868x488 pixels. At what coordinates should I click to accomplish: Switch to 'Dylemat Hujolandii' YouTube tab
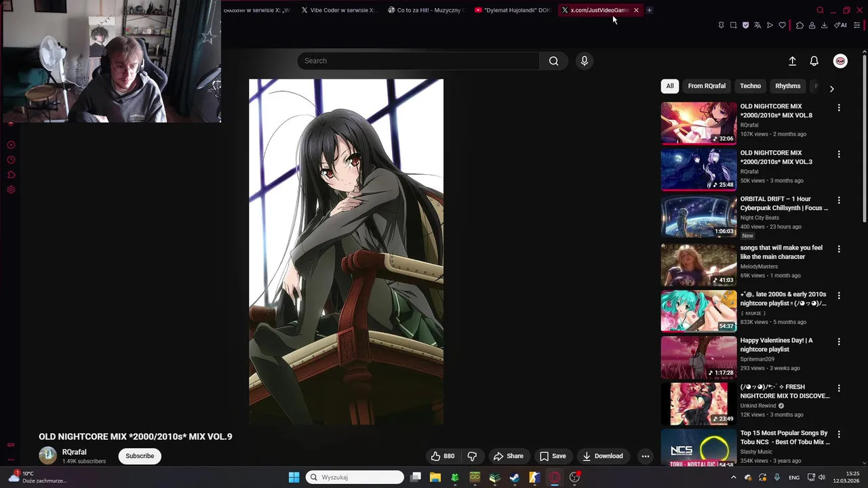point(513,10)
